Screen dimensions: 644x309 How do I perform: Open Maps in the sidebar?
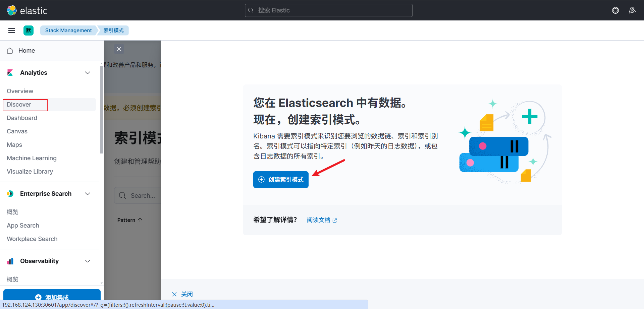(x=14, y=145)
